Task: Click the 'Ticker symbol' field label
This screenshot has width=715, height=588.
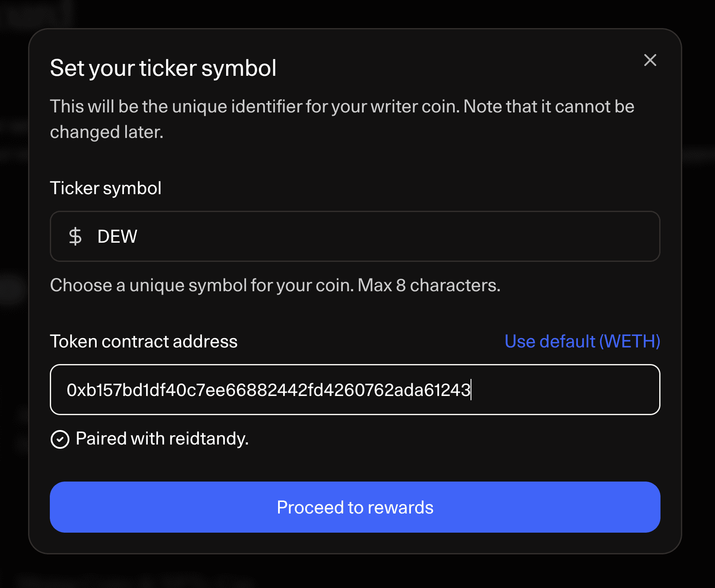Action: [106, 188]
